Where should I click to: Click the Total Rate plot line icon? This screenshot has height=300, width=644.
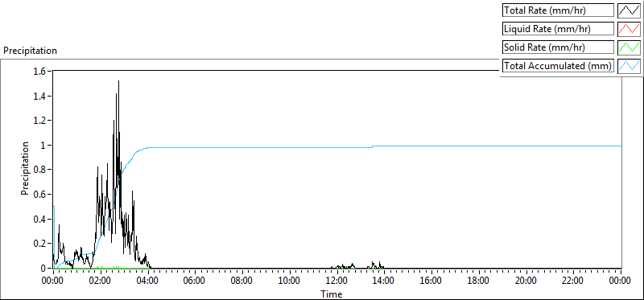click(629, 10)
